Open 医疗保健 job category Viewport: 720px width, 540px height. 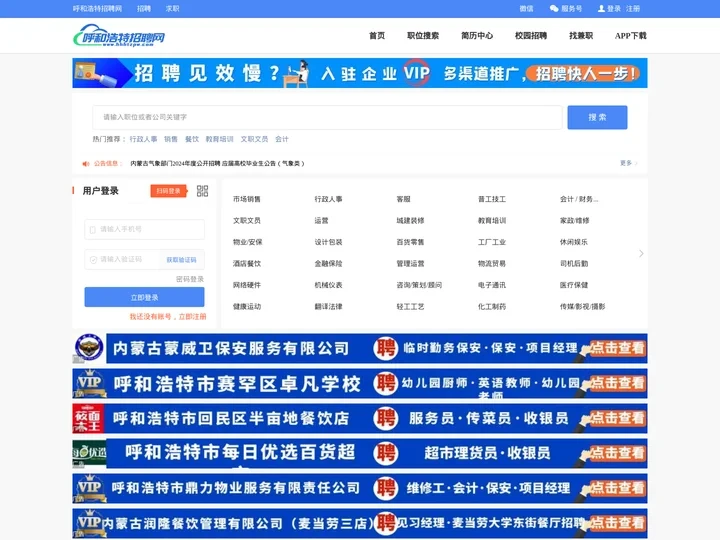point(574,285)
